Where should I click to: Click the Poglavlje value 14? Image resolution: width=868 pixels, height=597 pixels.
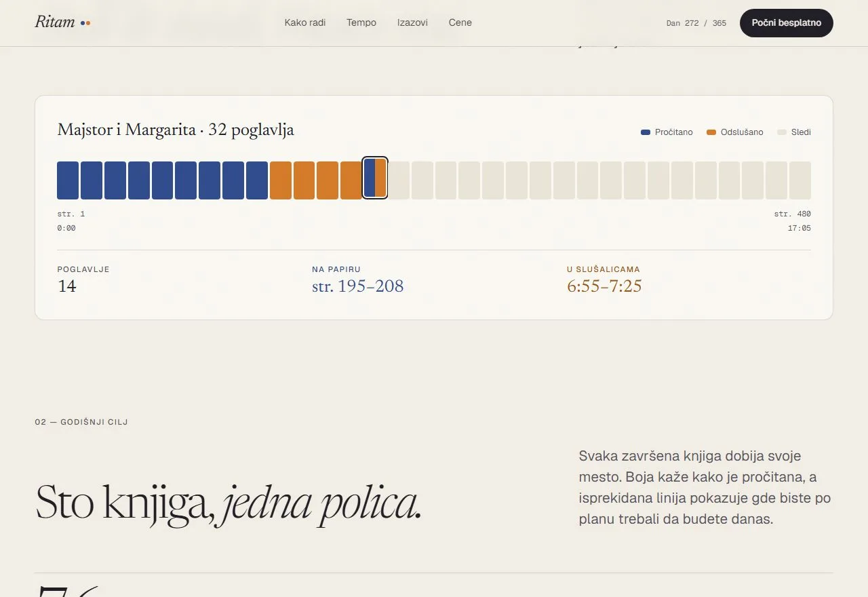(x=67, y=286)
